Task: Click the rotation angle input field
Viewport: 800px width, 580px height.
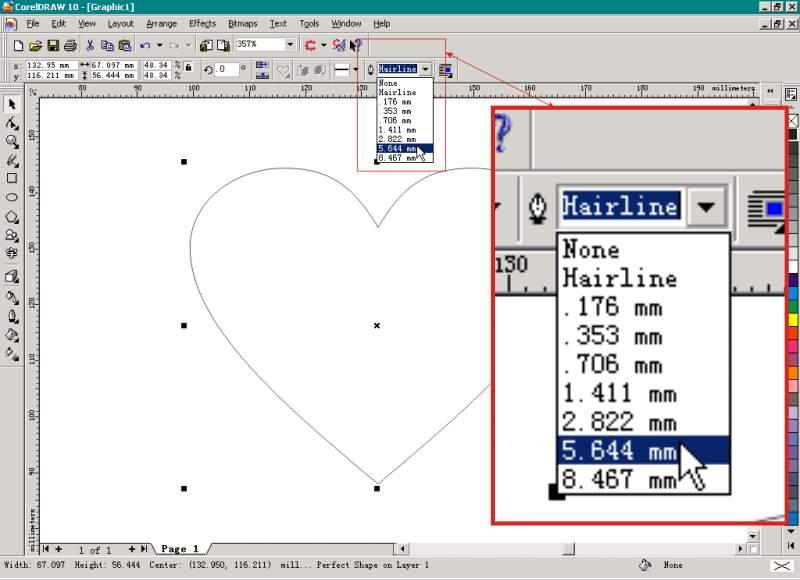Action: coord(226,69)
